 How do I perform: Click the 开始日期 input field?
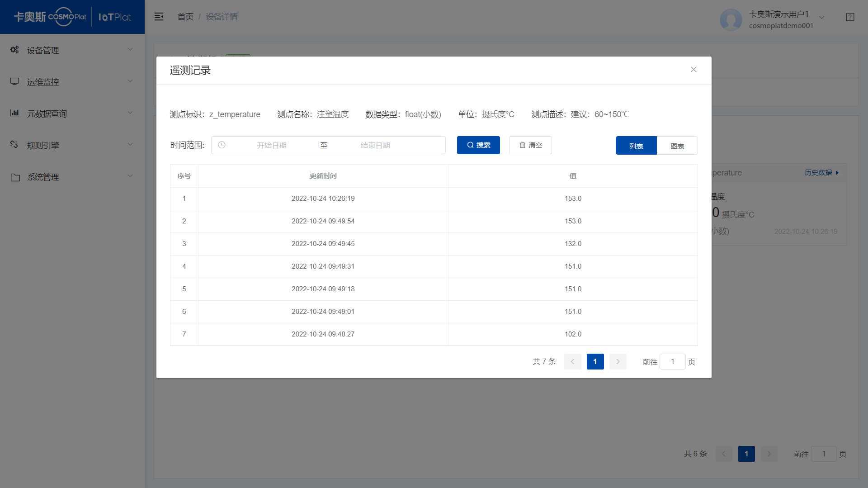point(272,145)
